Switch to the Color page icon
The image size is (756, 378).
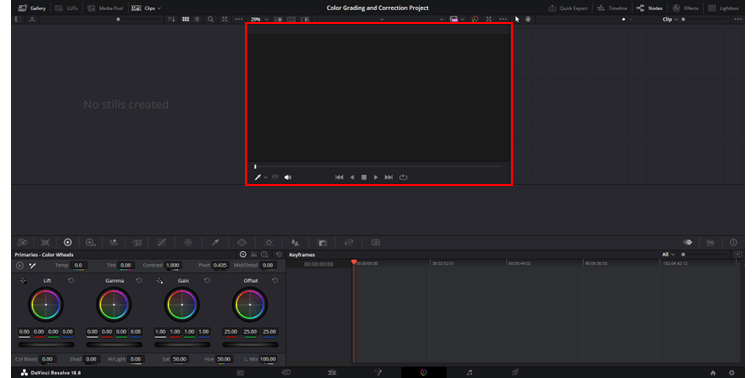(423, 372)
